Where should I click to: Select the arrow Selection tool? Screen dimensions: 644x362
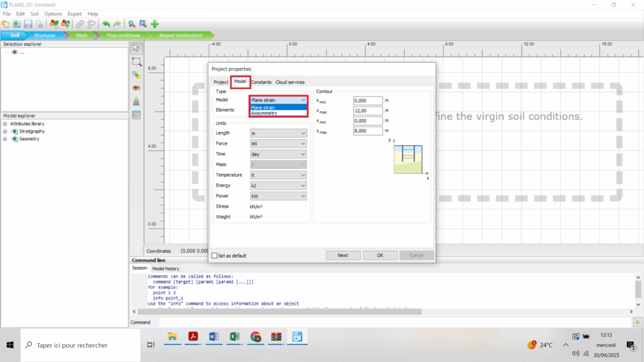(136, 48)
